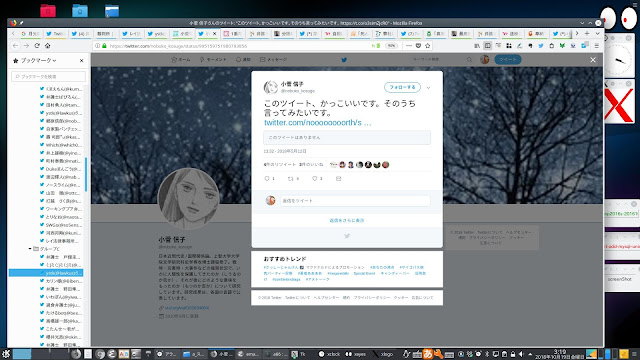Go back with the Firefox back arrow
640x360 pixels.
point(16,46)
